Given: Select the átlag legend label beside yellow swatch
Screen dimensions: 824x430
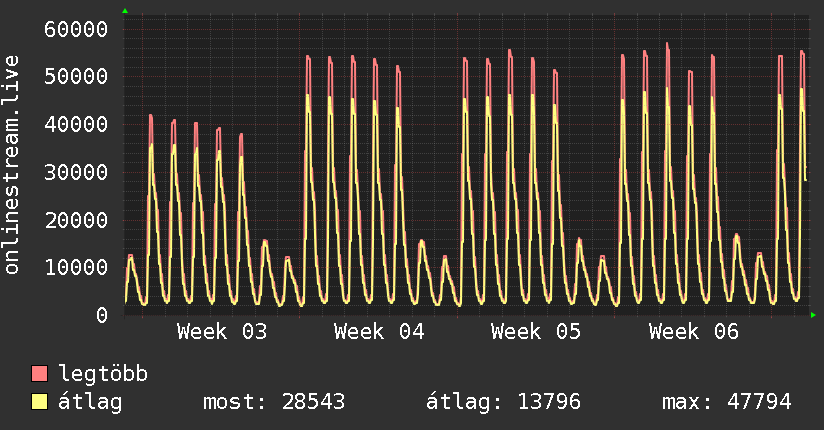Looking at the screenshot, I should pyautogui.click(x=90, y=402).
